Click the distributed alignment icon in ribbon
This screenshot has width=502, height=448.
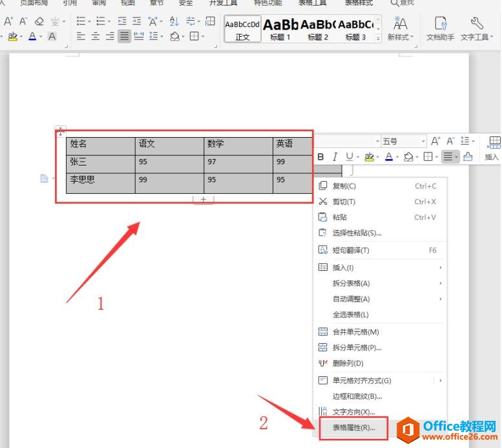click(x=139, y=36)
